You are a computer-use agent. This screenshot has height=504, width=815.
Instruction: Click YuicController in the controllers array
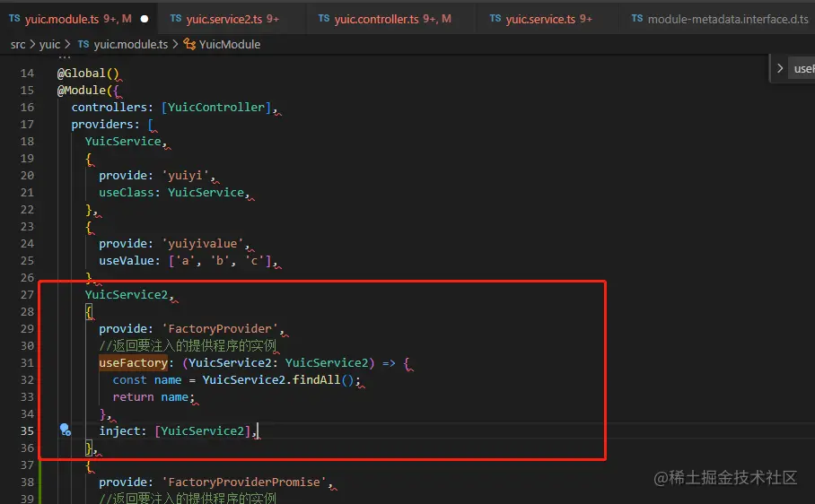coord(216,108)
